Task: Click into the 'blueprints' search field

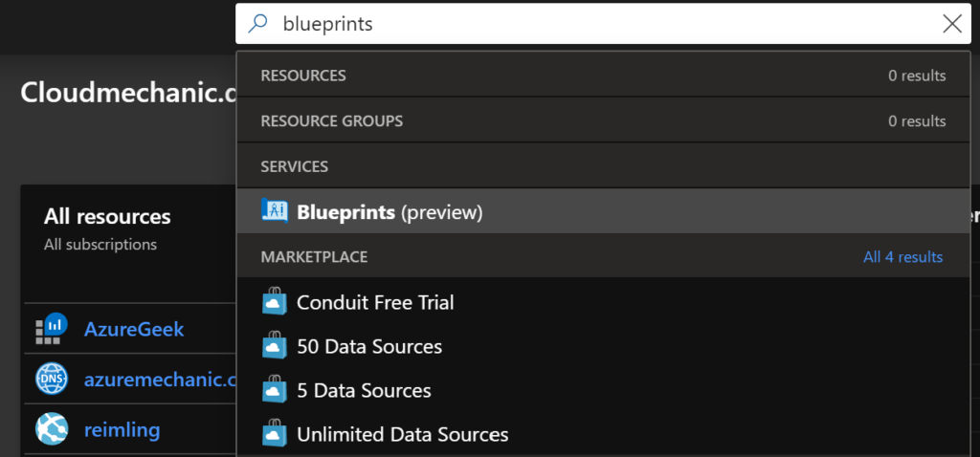Action: click(x=603, y=24)
